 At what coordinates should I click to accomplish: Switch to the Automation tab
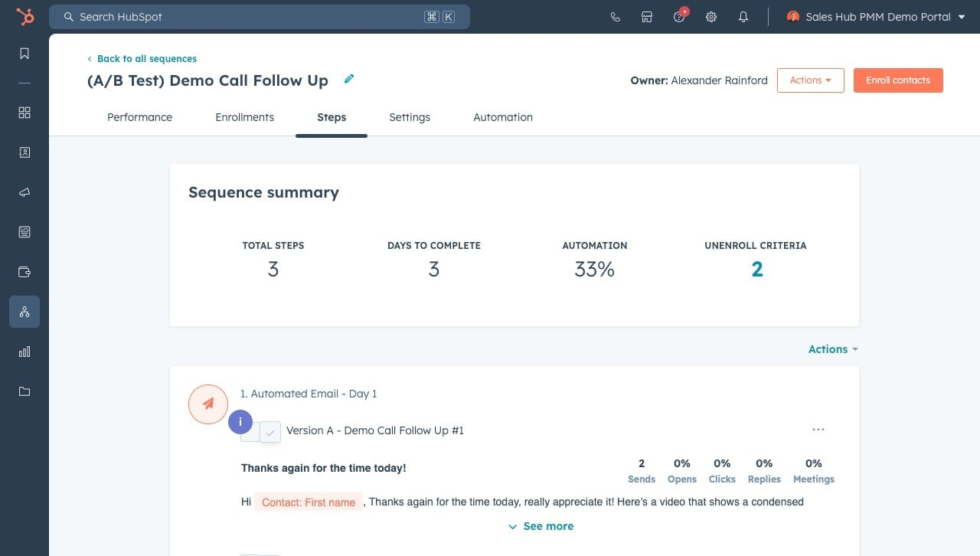503,117
